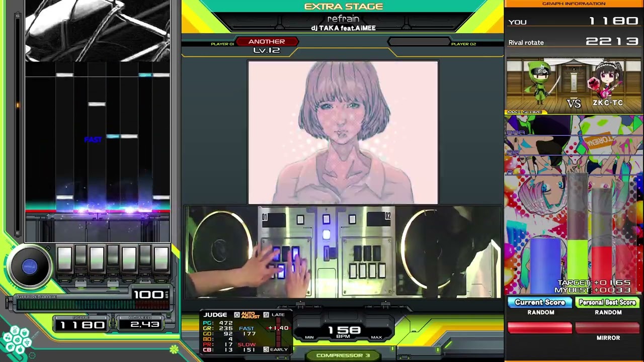
Task: Click the red ANOTHER difficulty badge
Action: coord(267,42)
